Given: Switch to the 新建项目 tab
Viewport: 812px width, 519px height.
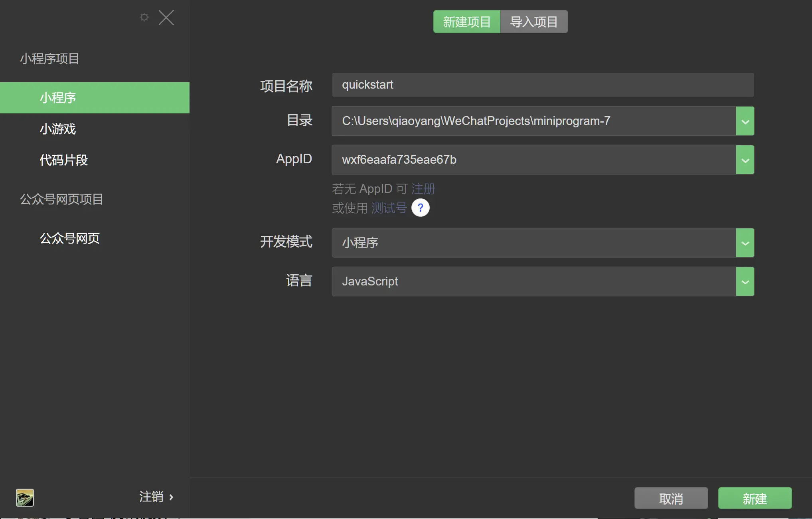Looking at the screenshot, I should [x=466, y=22].
